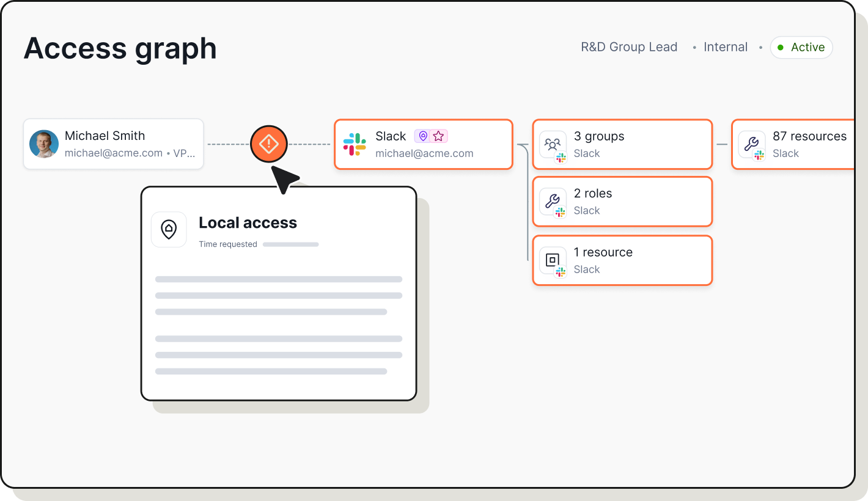The image size is (868, 501).
Task: Click Michael Smith's avatar photo
Action: coord(43,144)
